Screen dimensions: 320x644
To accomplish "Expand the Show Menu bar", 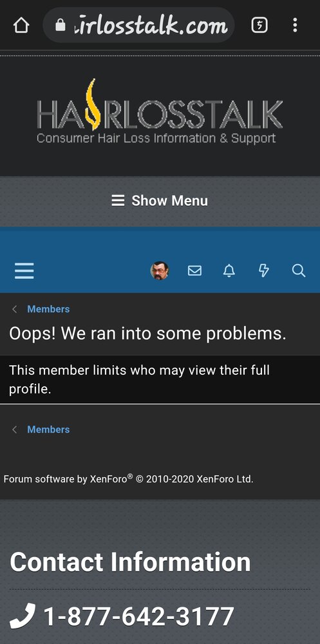I will pyautogui.click(x=160, y=201).
